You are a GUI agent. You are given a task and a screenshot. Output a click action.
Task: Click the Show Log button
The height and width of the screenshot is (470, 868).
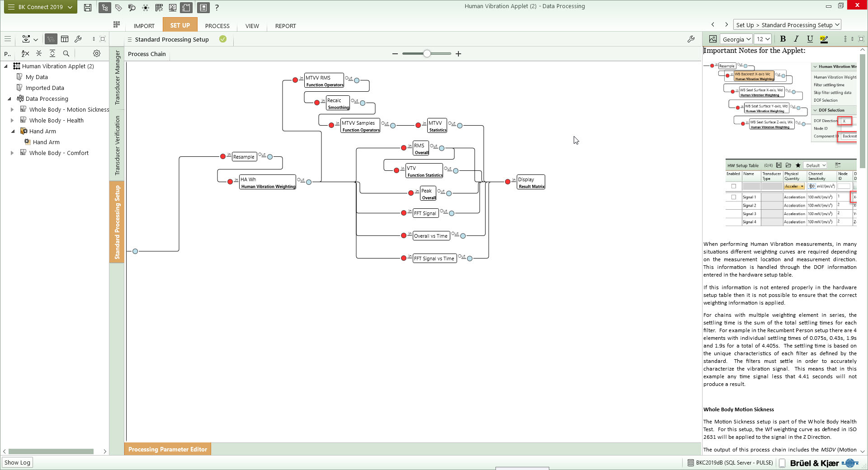(x=17, y=462)
